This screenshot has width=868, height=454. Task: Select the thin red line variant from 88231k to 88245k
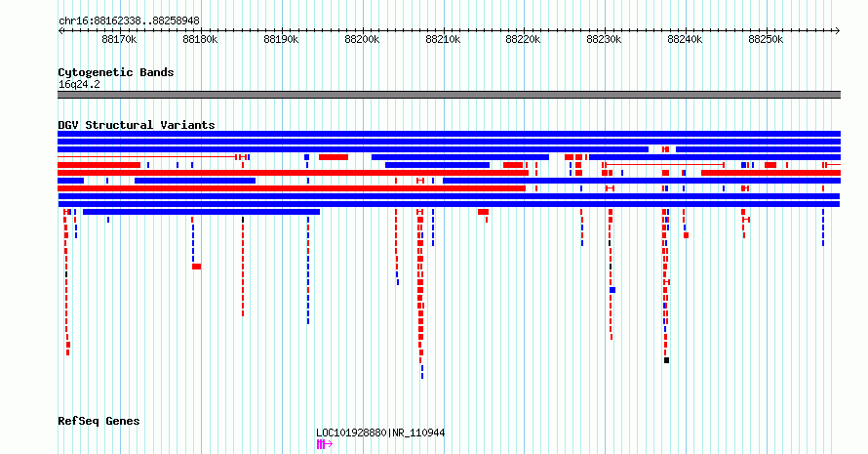pyautogui.click(x=664, y=165)
